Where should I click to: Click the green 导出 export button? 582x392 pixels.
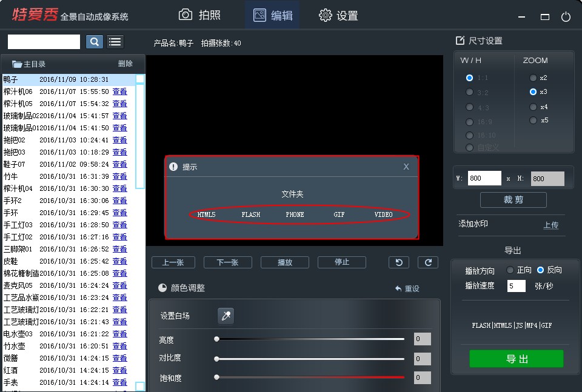click(x=517, y=359)
